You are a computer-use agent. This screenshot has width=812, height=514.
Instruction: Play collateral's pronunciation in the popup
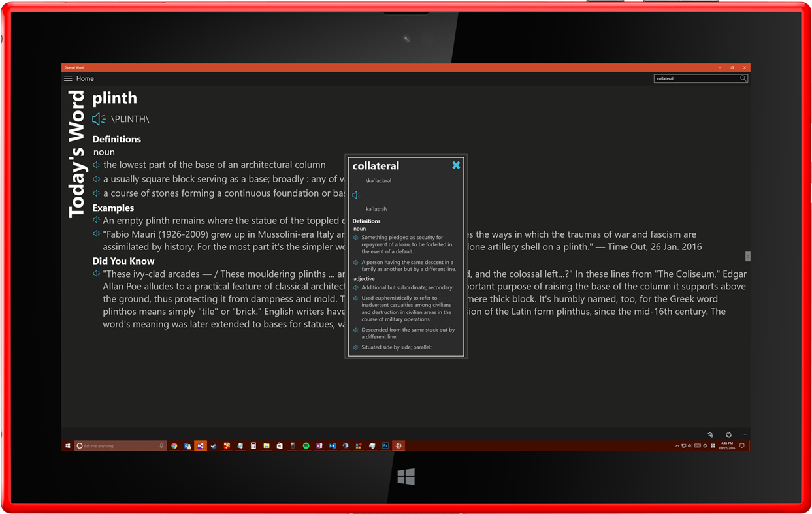click(355, 195)
